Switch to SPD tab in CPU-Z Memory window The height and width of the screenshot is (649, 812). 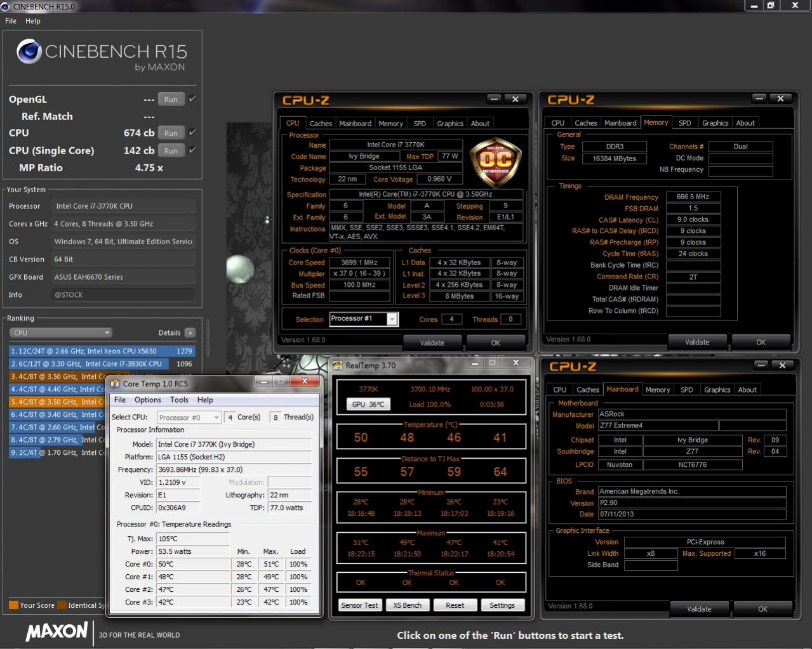point(684,123)
